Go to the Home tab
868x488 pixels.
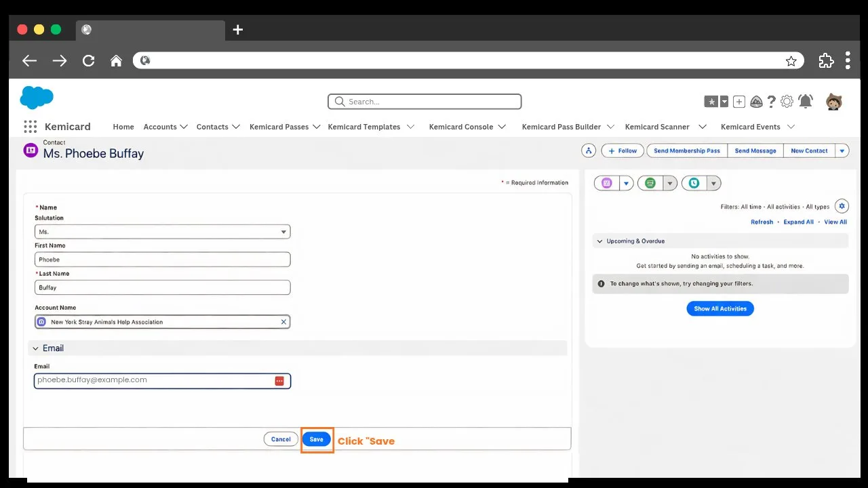click(x=123, y=127)
